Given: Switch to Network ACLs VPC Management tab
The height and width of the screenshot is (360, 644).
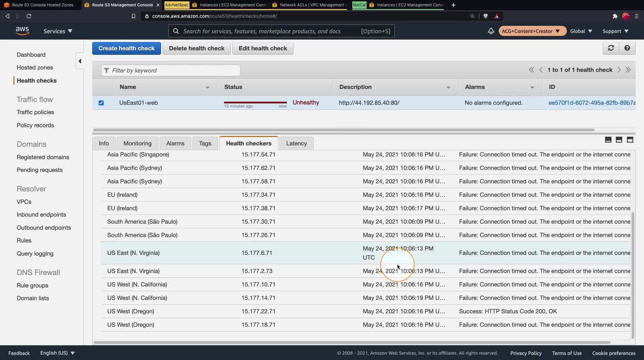Looking at the screenshot, I should coord(309,5).
